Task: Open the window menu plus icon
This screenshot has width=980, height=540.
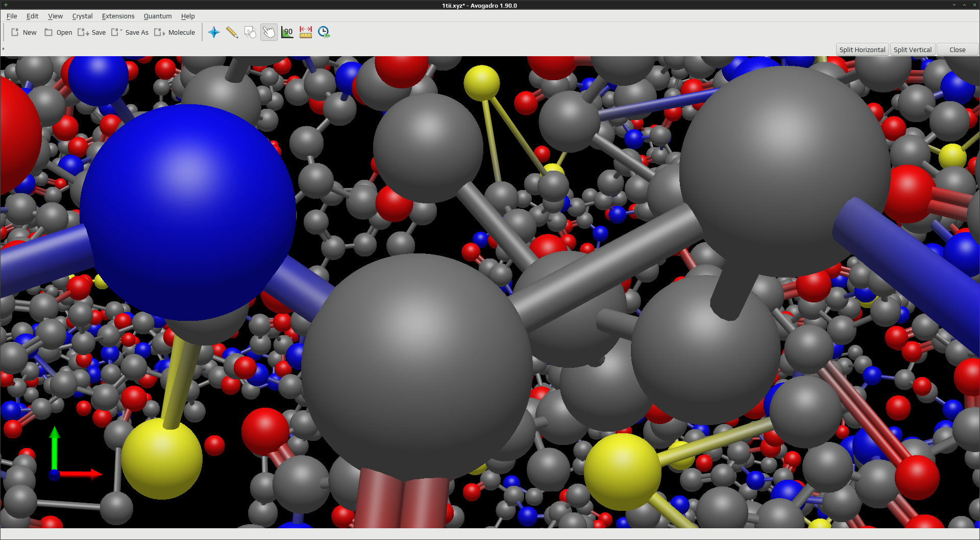Action: 5,5
